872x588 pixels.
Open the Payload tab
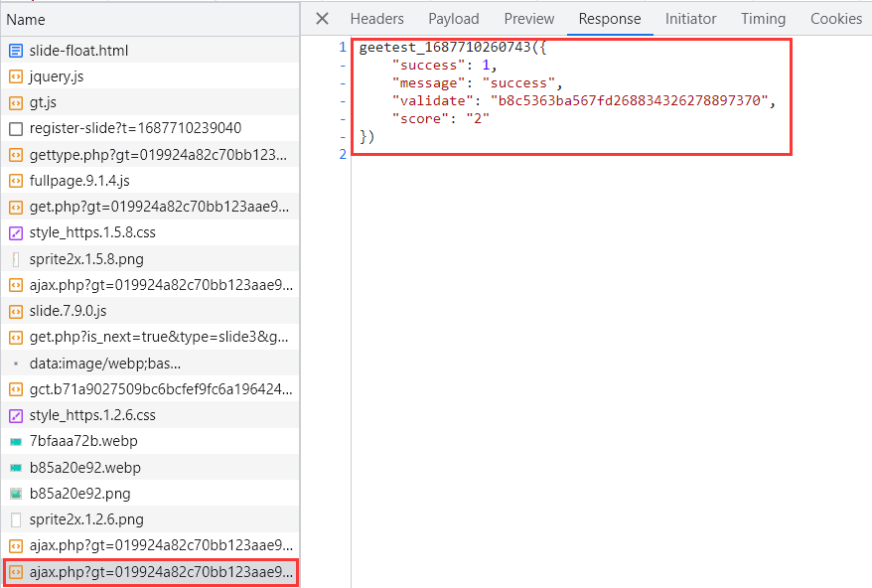[454, 19]
